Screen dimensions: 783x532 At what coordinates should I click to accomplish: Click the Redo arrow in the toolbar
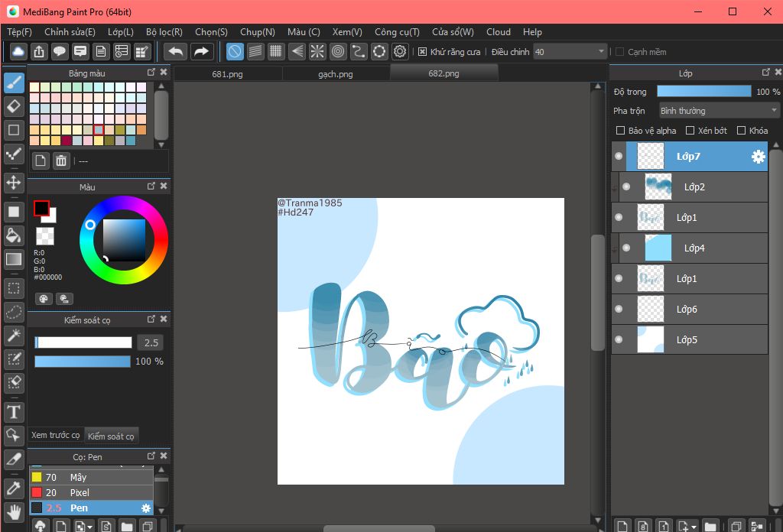201,51
